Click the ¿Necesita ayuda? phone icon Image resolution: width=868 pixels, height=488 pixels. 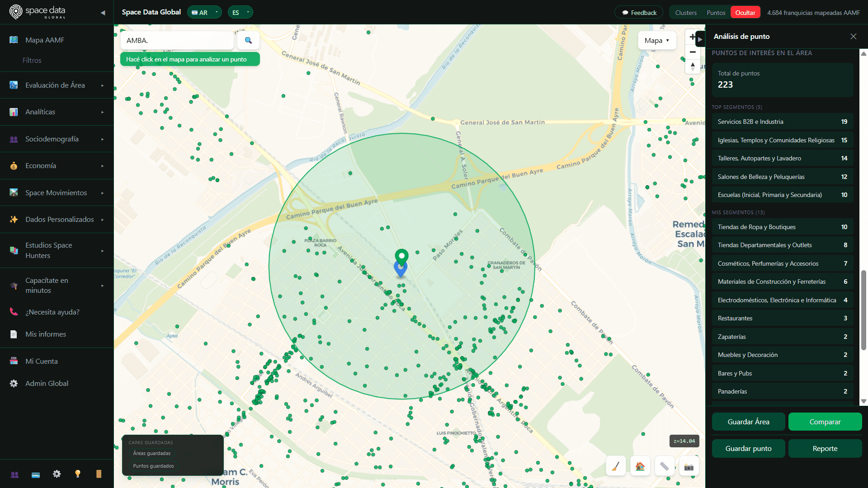14,312
